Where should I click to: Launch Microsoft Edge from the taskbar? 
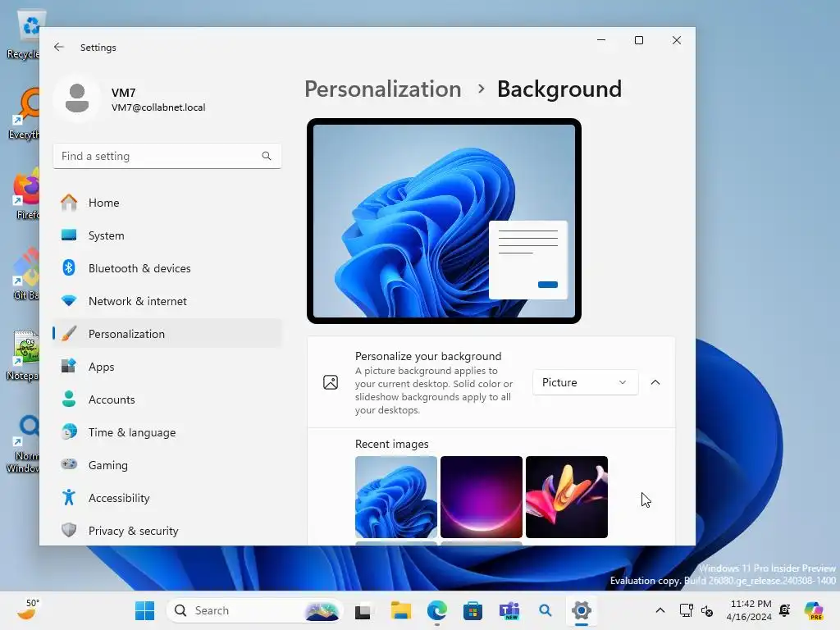pos(437,610)
